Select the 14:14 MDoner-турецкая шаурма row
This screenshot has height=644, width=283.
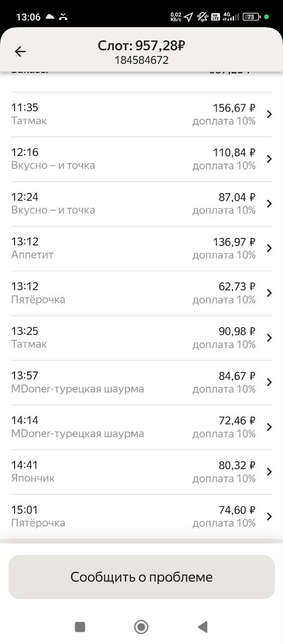(141, 427)
